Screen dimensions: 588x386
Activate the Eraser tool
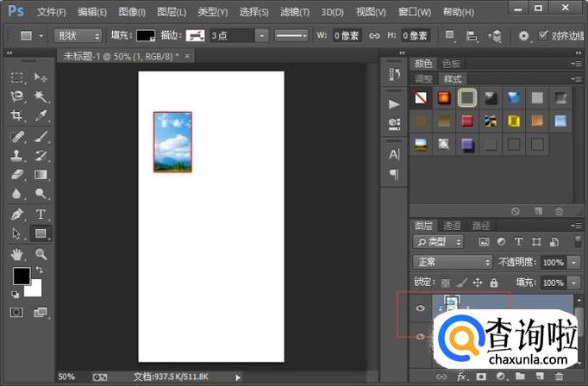(16, 175)
